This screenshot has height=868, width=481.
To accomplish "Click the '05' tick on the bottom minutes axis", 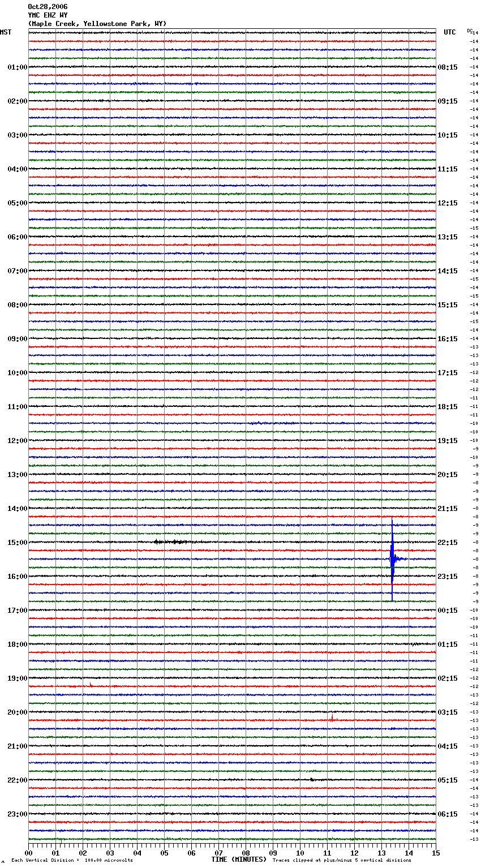I will 164,853.
